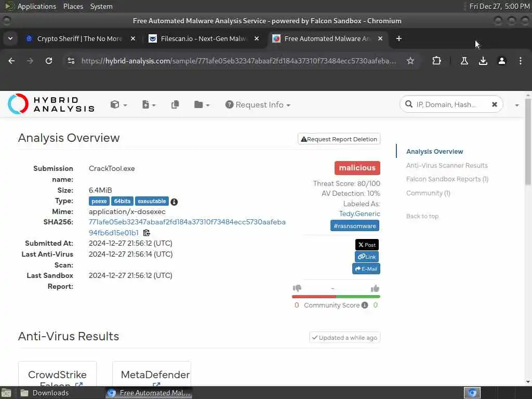
Task: Open Chrome Labs flask icon
Action: 464,61
